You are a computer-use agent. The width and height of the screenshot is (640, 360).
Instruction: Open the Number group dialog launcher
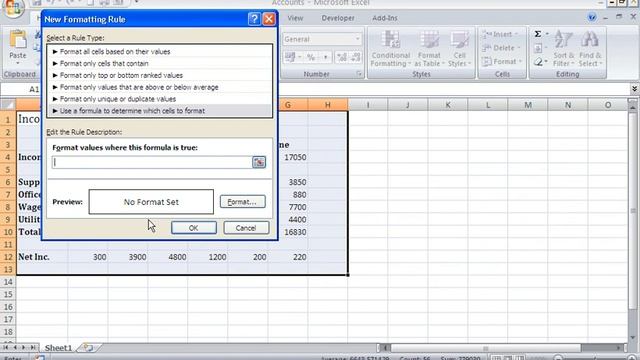tap(359, 74)
